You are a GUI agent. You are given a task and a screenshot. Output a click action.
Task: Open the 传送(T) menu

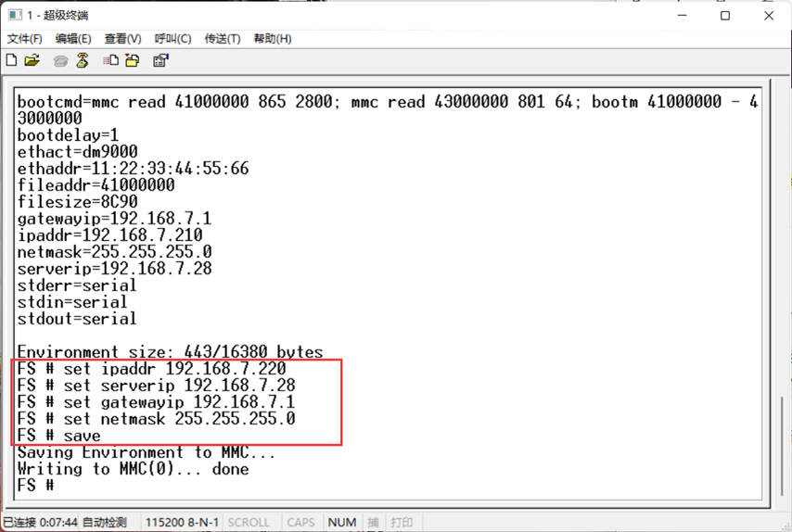point(223,38)
